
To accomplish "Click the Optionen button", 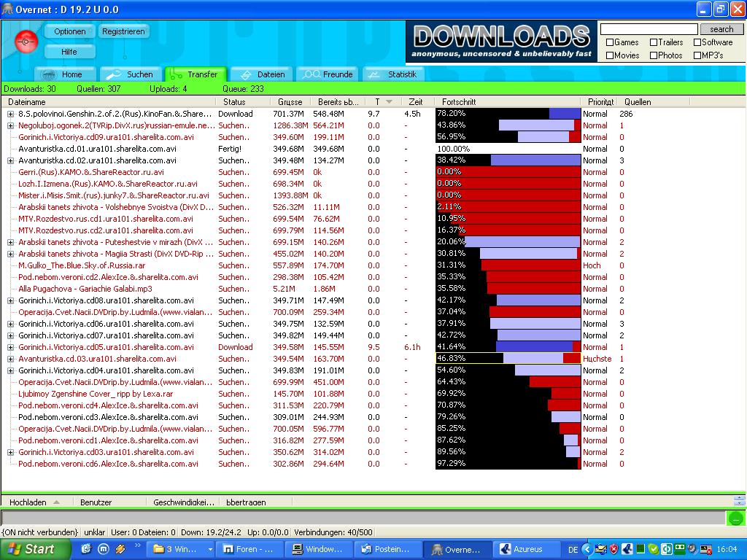I will click(70, 31).
